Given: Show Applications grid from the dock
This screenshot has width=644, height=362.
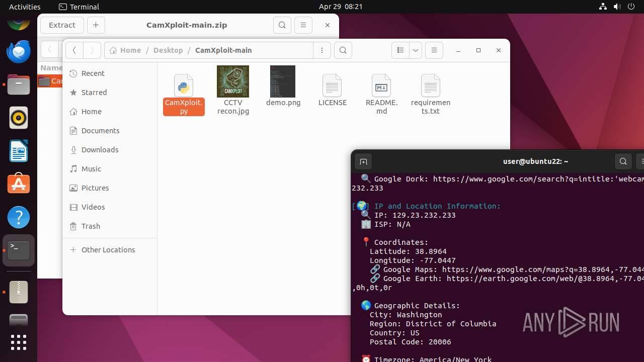Looking at the screenshot, I should tap(19, 342).
